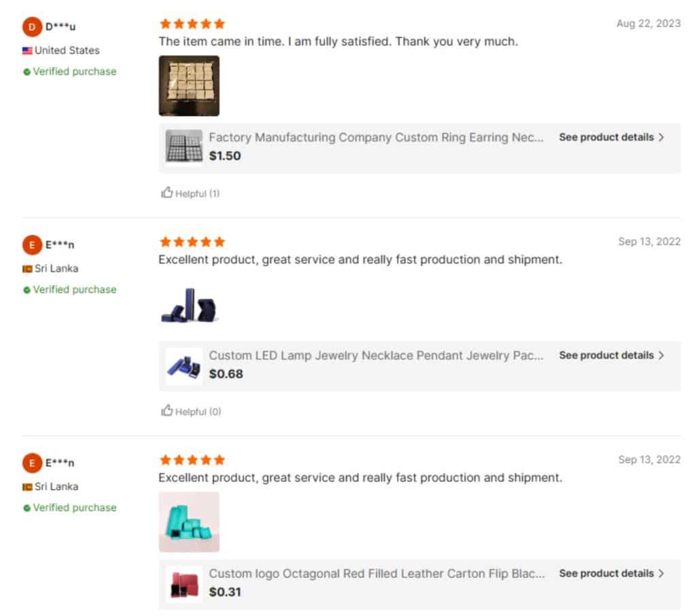This screenshot has height=616, width=696.
Task: Click the Helpful (1) text on the first review
Action: coord(197,194)
